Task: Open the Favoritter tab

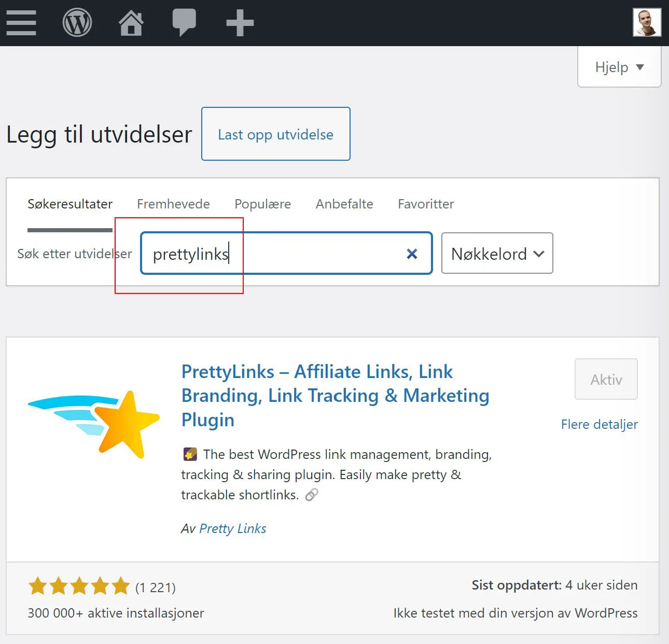Action: (x=426, y=204)
